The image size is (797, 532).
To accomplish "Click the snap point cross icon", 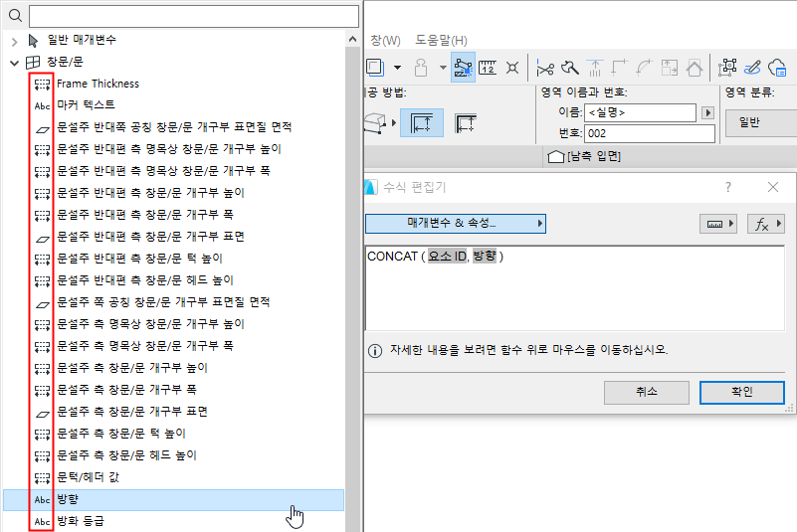I will point(512,68).
